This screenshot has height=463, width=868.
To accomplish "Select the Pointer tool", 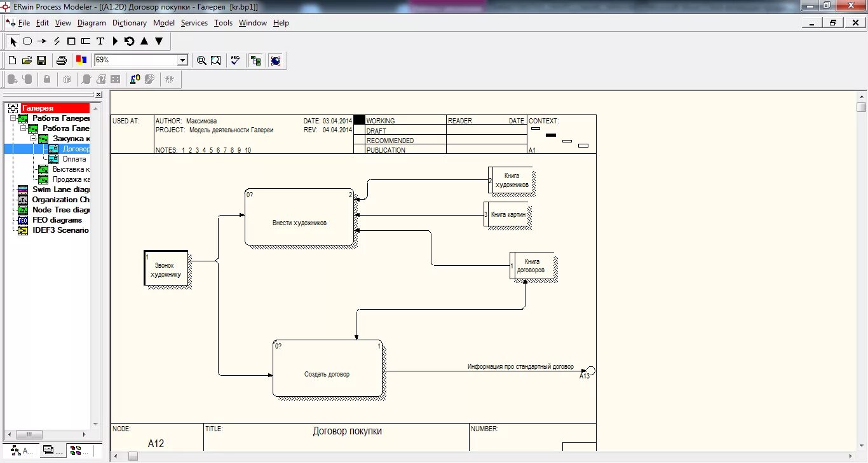I will (13, 41).
